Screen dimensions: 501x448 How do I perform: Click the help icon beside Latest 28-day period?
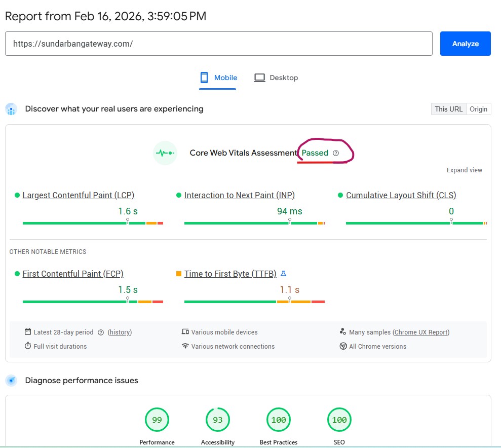click(x=101, y=332)
